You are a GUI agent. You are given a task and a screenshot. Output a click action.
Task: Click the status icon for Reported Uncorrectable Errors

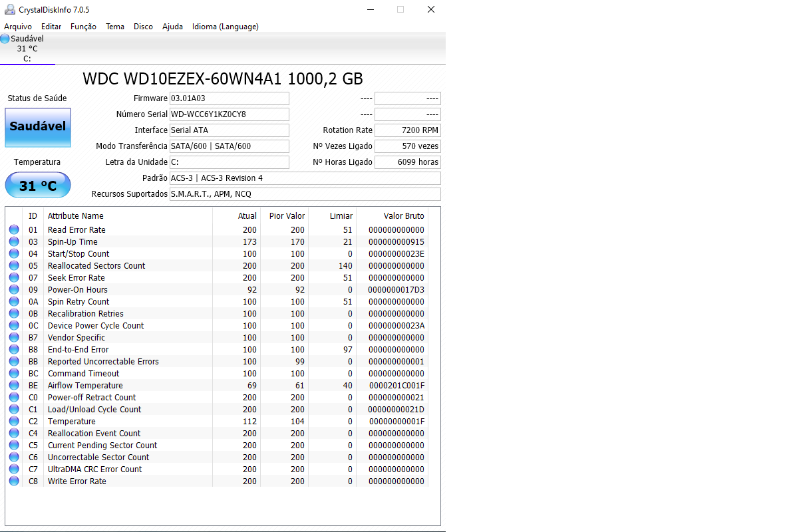[x=14, y=361]
